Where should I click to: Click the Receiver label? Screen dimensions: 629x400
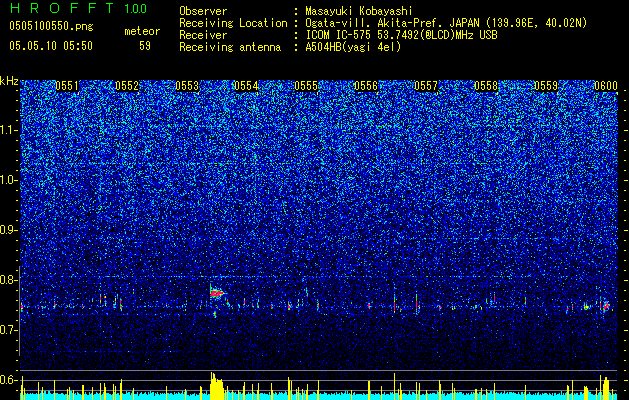[x=203, y=35]
